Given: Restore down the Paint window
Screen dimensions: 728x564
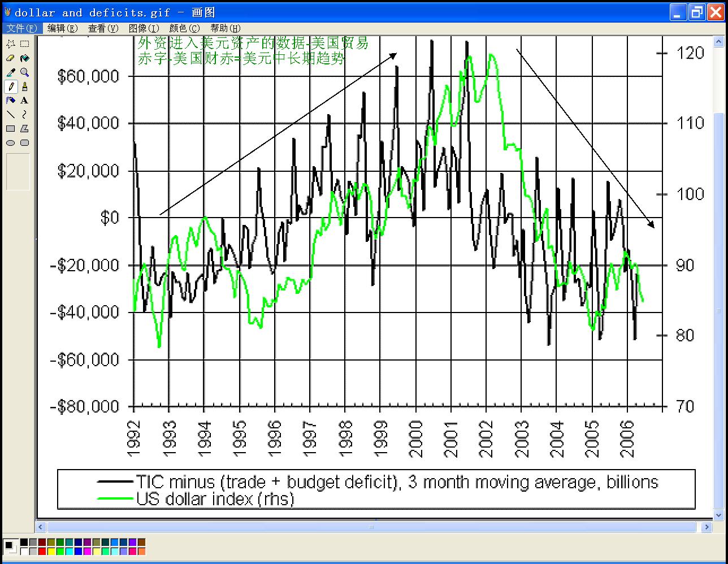Looking at the screenshot, I should [697, 12].
